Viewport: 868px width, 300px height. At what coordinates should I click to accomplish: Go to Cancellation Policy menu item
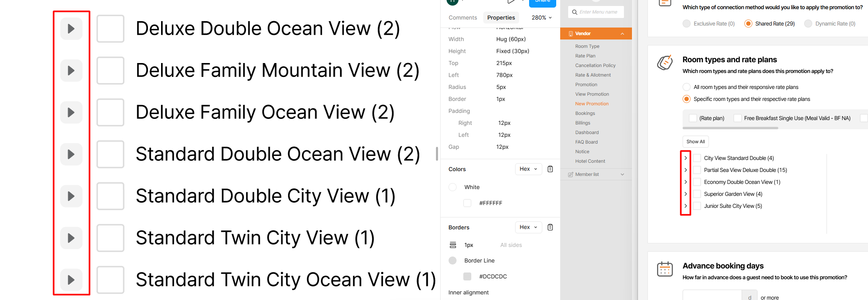(x=595, y=65)
